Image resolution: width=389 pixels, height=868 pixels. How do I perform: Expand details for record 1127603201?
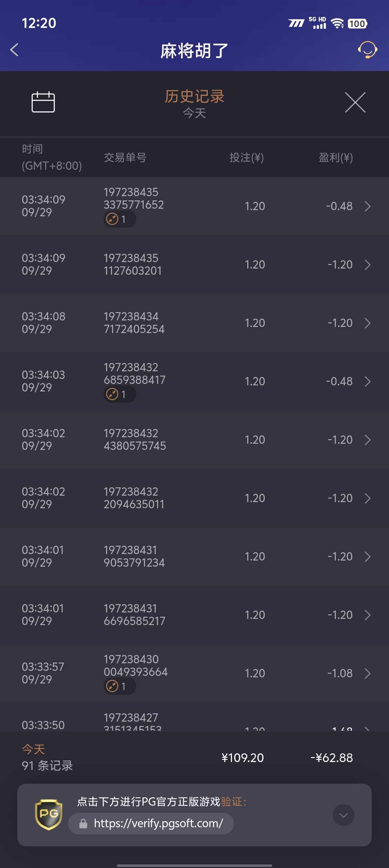(367, 265)
